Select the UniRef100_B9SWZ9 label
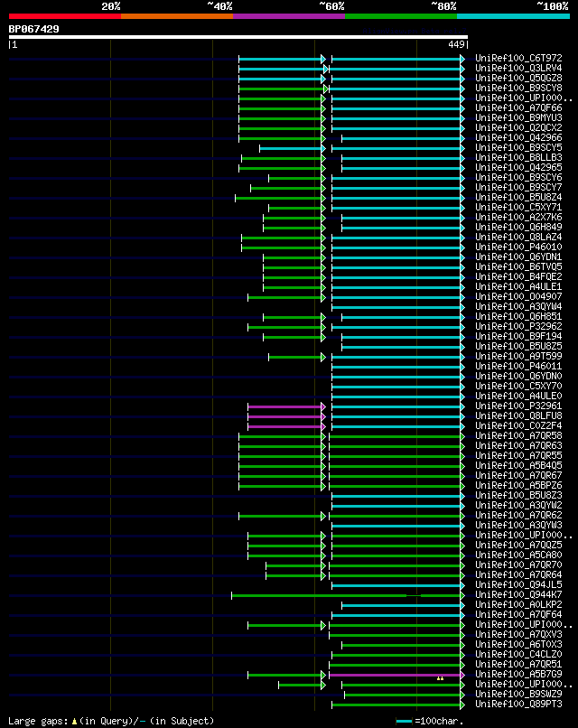This screenshot has width=578, height=728. pos(518,694)
